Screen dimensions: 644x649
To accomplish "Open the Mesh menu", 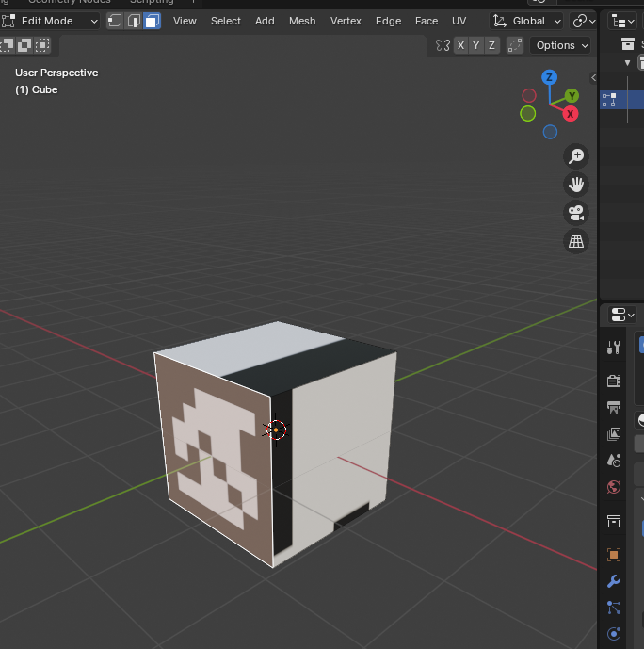I will coord(302,21).
